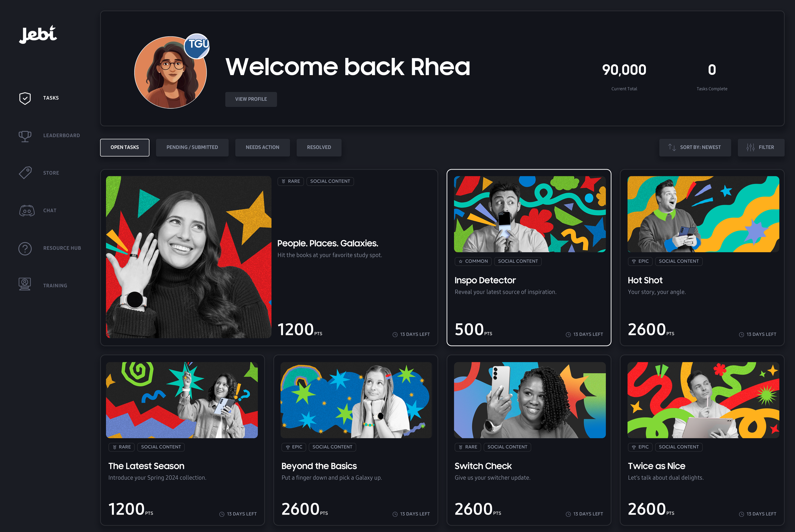Open Chat via the Discord icon
Viewport: 795px width, 532px height.
click(26, 211)
